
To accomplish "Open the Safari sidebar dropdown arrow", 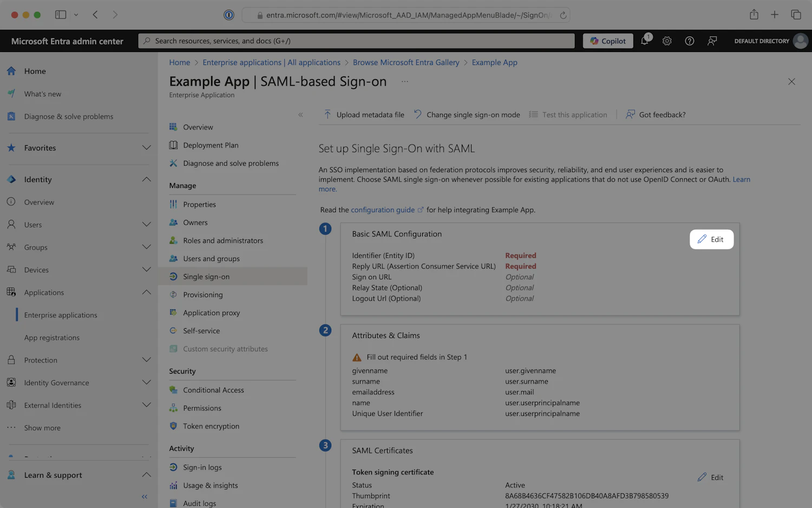I will (x=76, y=15).
